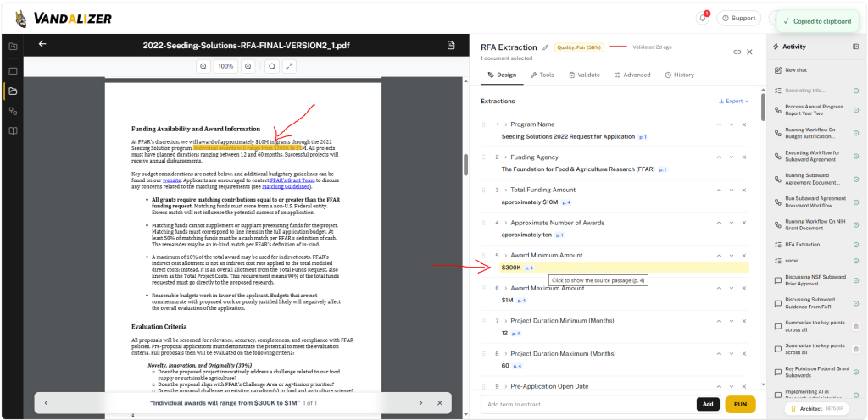Image resolution: width=868 pixels, height=420 pixels.
Task: Close the passage highlight bar
Action: (440, 403)
